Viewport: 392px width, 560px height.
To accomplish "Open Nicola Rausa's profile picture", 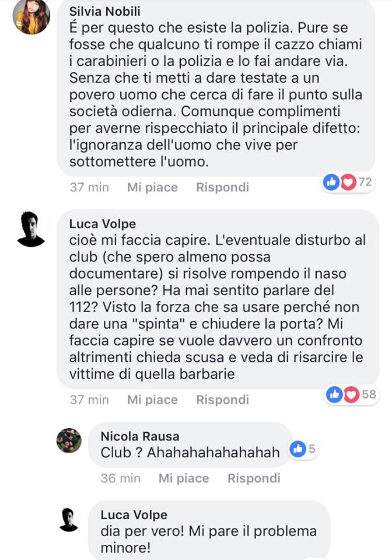I will coord(69,441).
